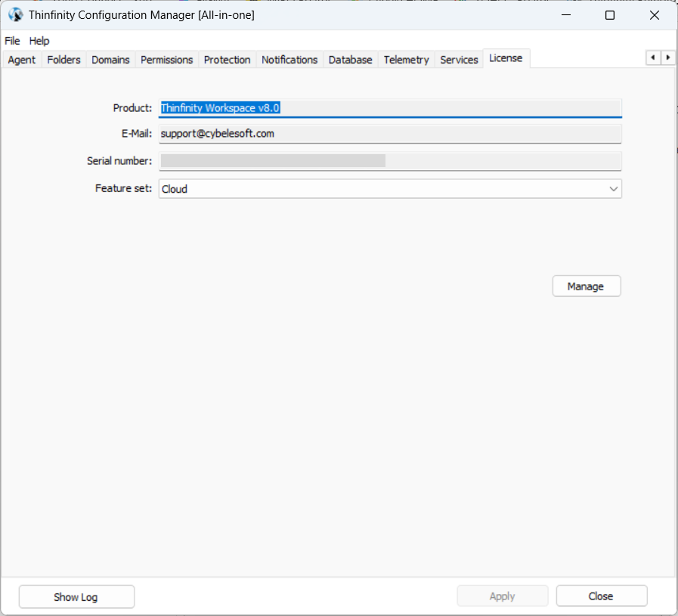Go to the Domains tab
This screenshot has height=616, width=678.
(x=110, y=60)
